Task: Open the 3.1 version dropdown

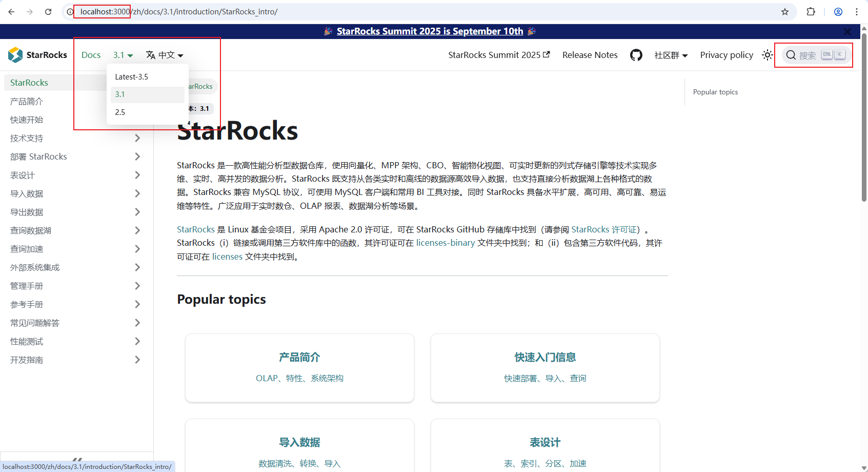Action: pos(123,55)
